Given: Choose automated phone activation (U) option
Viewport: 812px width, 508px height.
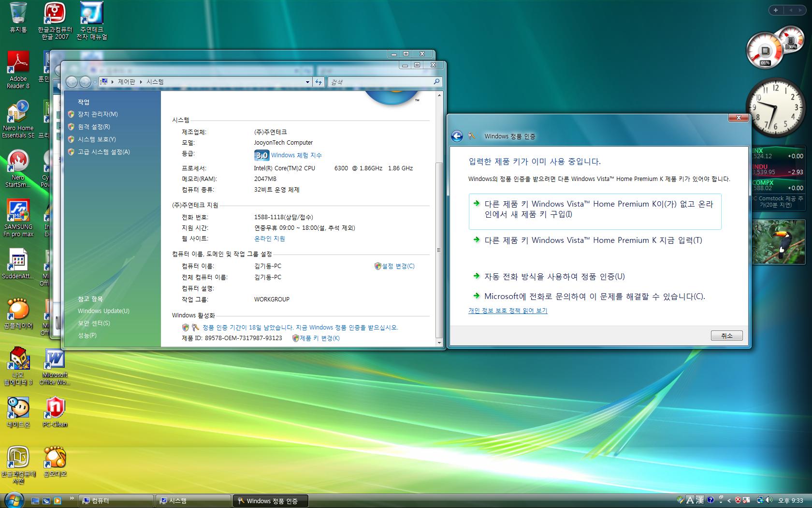Looking at the screenshot, I should [554, 277].
